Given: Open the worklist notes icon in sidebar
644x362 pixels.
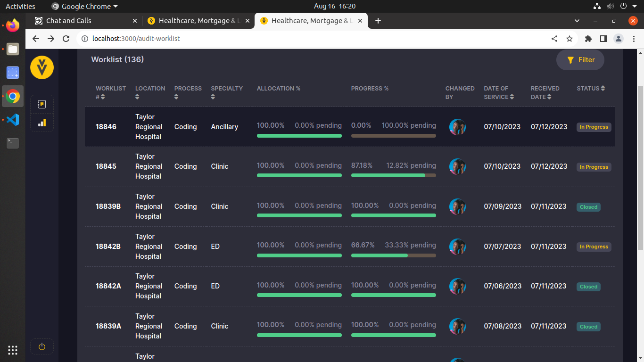Looking at the screenshot, I should pos(41,104).
